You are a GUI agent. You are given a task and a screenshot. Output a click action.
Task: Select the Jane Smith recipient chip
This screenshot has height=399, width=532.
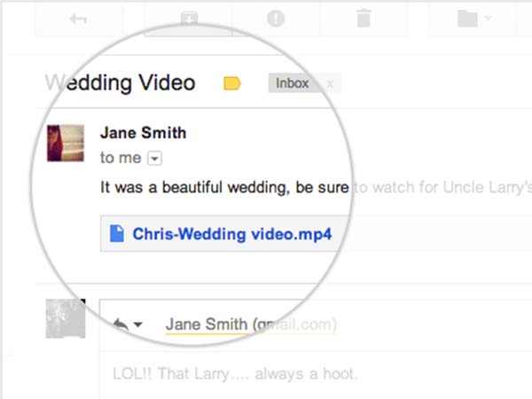pos(207,325)
